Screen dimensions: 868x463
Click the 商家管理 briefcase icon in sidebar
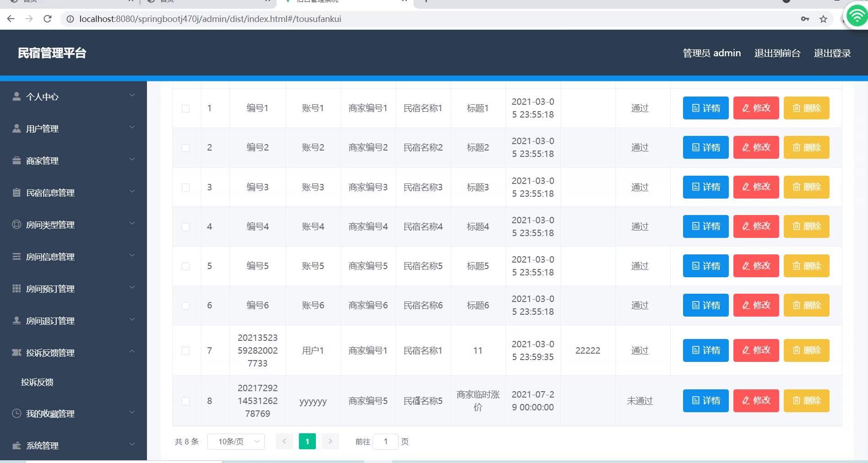pyautogui.click(x=16, y=160)
